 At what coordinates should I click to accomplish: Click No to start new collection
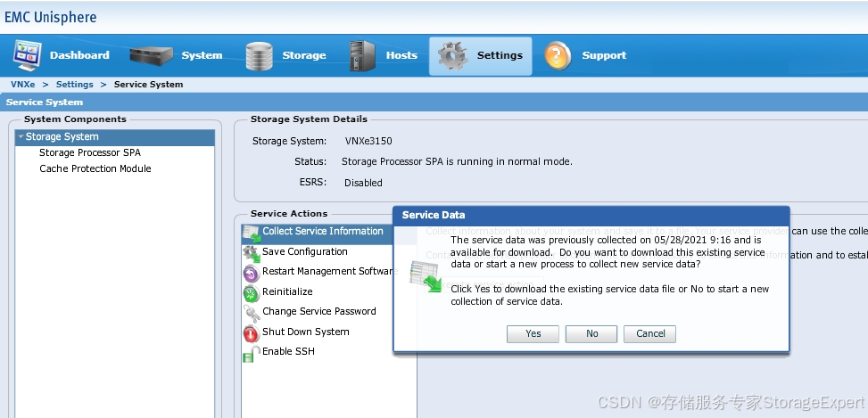tap(591, 334)
